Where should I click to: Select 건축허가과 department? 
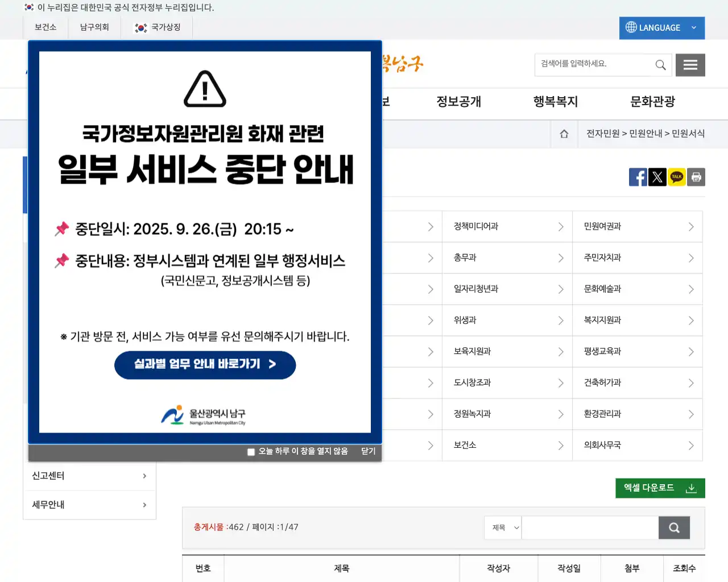pyautogui.click(x=638, y=383)
